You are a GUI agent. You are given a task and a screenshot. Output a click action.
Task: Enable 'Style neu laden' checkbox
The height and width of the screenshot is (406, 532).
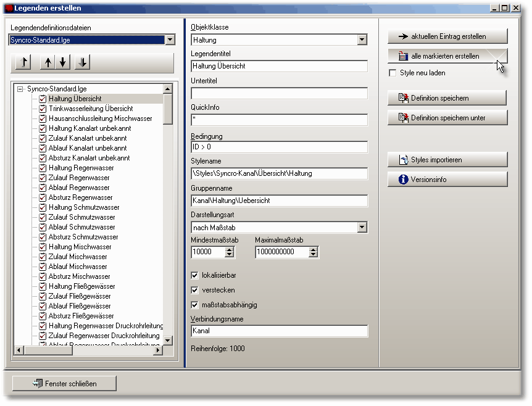click(x=393, y=73)
